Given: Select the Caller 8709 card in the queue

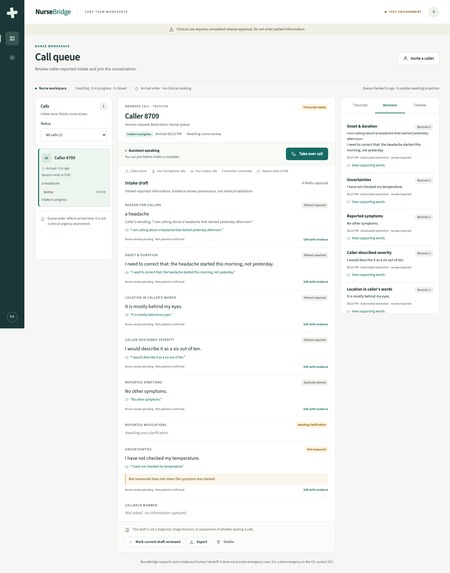Looking at the screenshot, I should (x=74, y=177).
